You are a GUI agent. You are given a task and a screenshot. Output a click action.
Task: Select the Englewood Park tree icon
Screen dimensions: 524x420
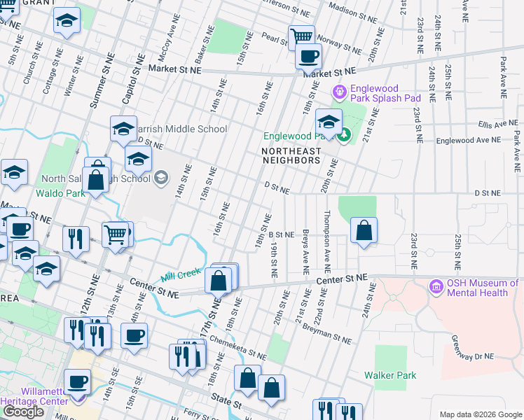tap(345, 135)
